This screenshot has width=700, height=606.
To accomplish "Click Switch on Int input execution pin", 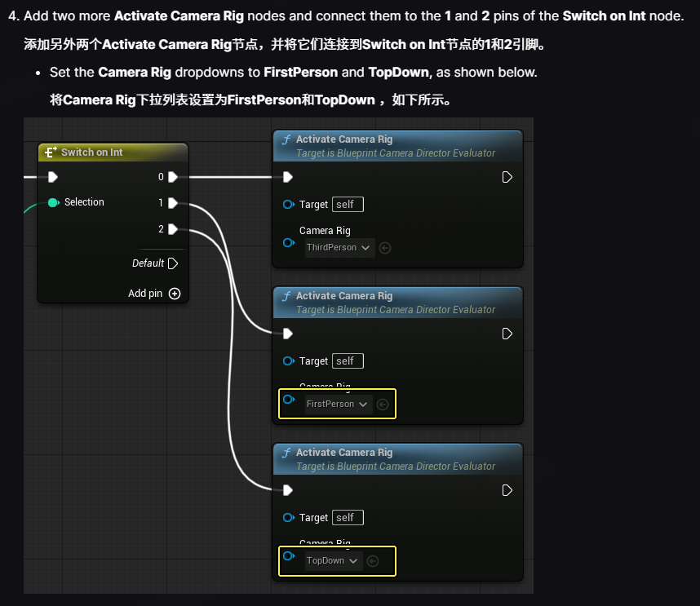I will [53, 177].
